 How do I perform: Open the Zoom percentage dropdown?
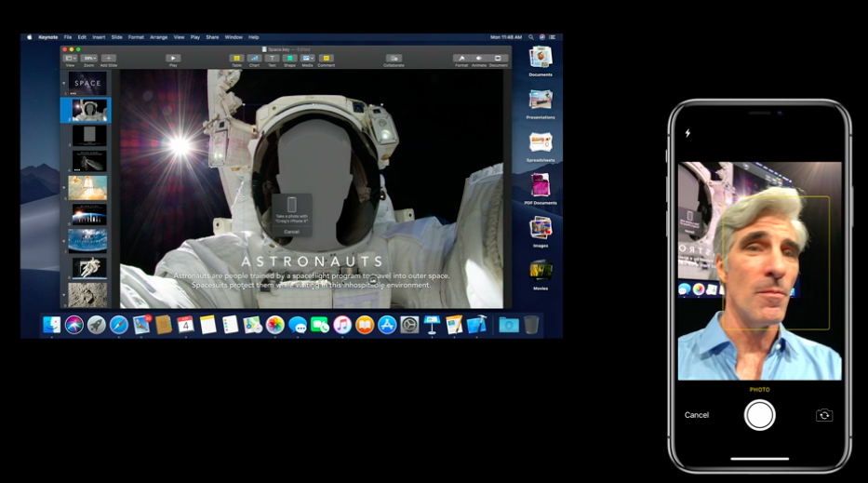88,58
